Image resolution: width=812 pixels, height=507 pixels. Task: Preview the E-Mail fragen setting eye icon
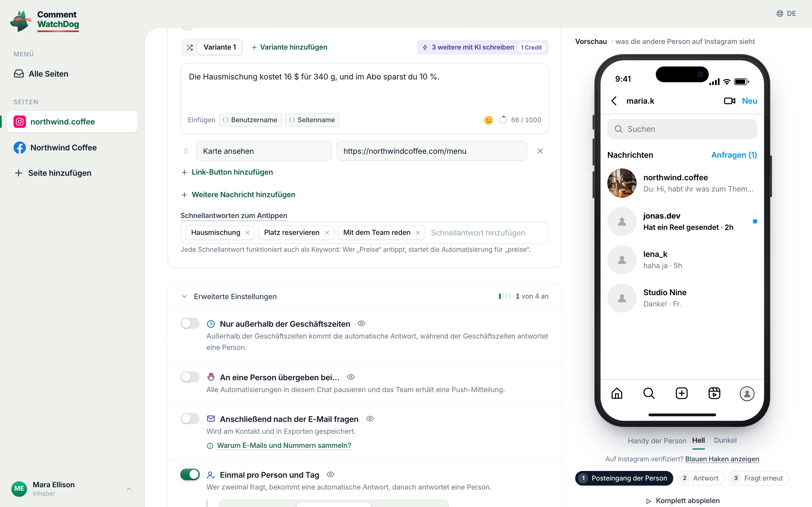tap(370, 419)
